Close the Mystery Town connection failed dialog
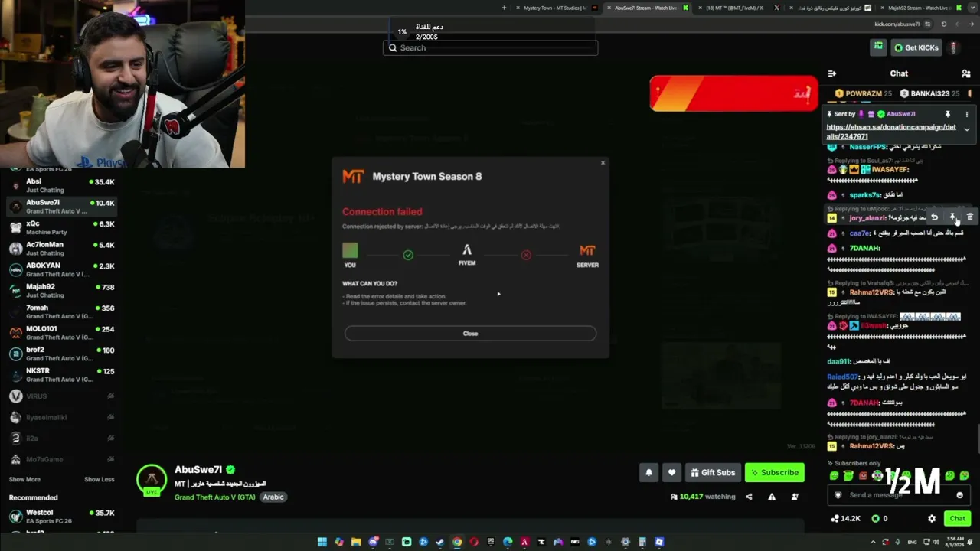980x551 pixels. click(470, 334)
